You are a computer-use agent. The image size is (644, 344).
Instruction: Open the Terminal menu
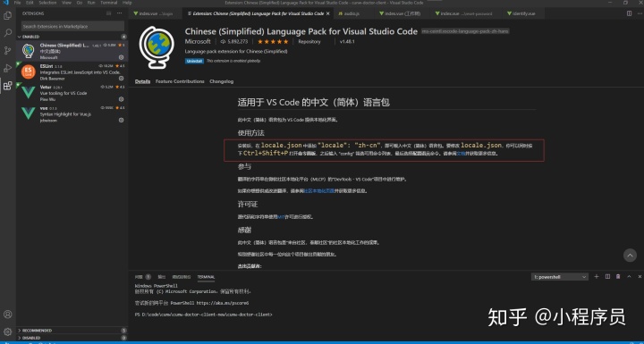click(x=109, y=3)
